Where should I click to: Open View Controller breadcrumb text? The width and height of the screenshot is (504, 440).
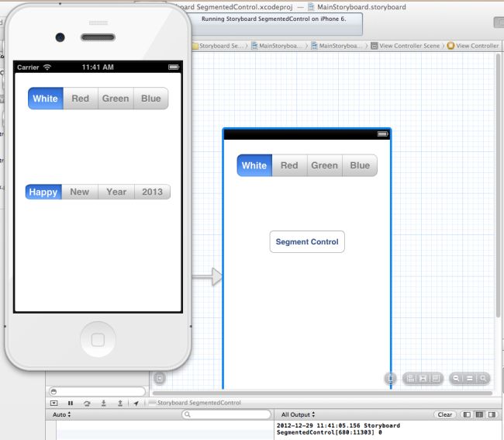click(x=478, y=46)
